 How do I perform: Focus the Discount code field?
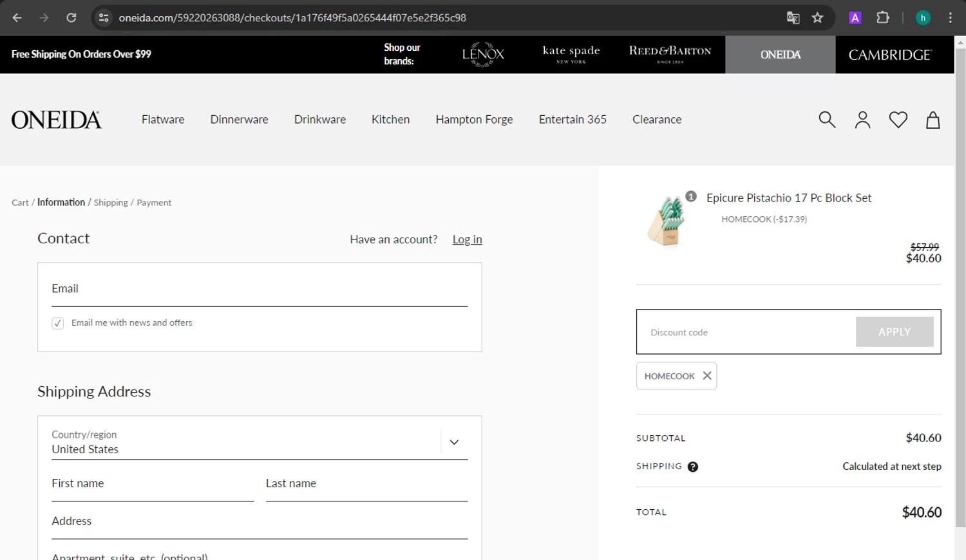pos(747,332)
